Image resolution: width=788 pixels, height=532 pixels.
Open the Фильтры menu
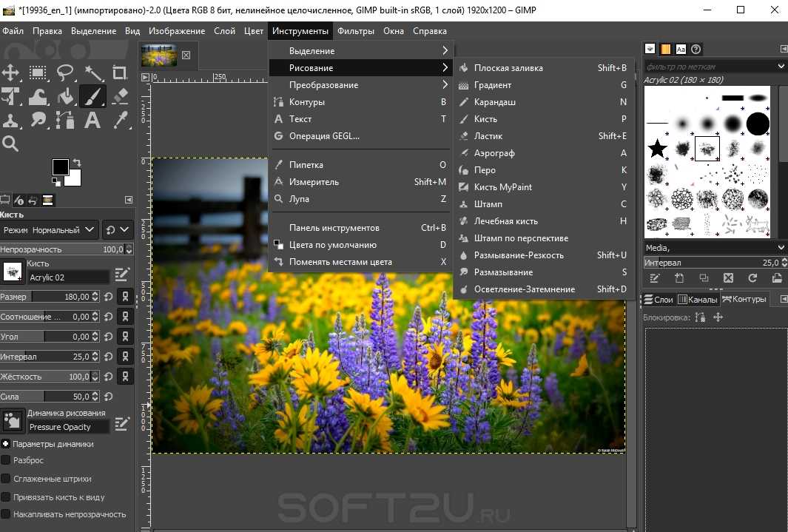(x=356, y=31)
